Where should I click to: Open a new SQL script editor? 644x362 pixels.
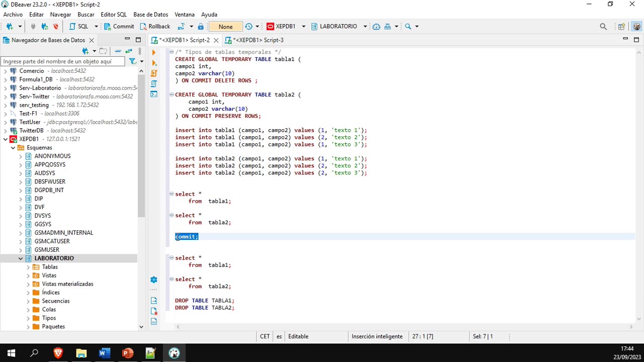(x=78, y=26)
